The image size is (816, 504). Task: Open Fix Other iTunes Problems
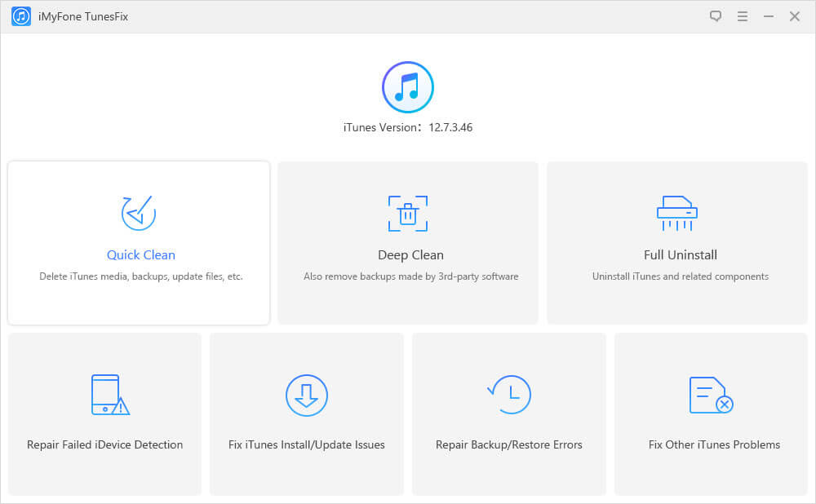click(714, 444)
